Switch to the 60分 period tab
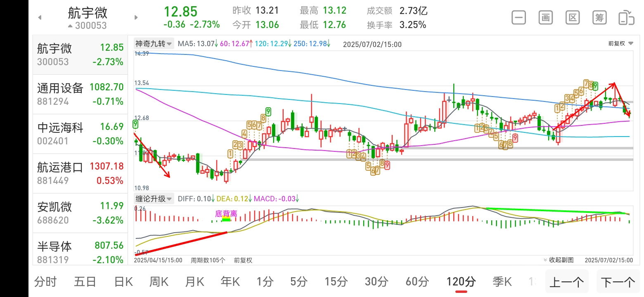Screen dimensions: 644x297 pos(417,282)
